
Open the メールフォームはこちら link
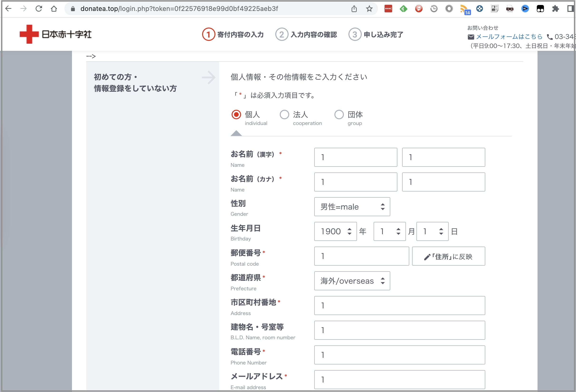[x=509, y=37]
